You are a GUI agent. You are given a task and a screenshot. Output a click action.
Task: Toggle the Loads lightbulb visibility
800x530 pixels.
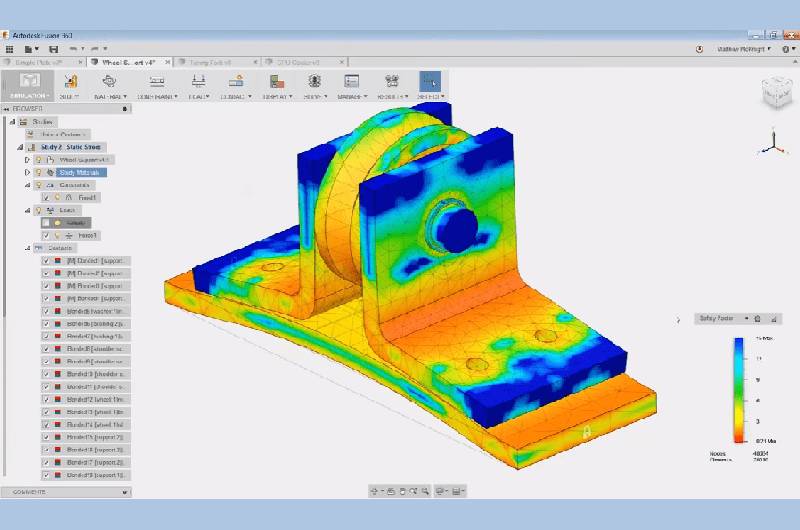coord(38,210)
